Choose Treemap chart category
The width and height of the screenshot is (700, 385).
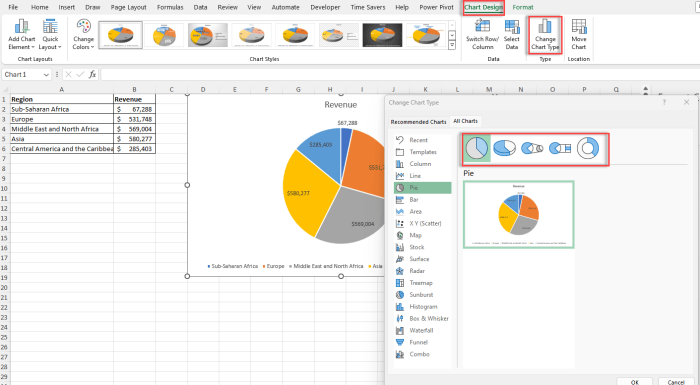423,283
